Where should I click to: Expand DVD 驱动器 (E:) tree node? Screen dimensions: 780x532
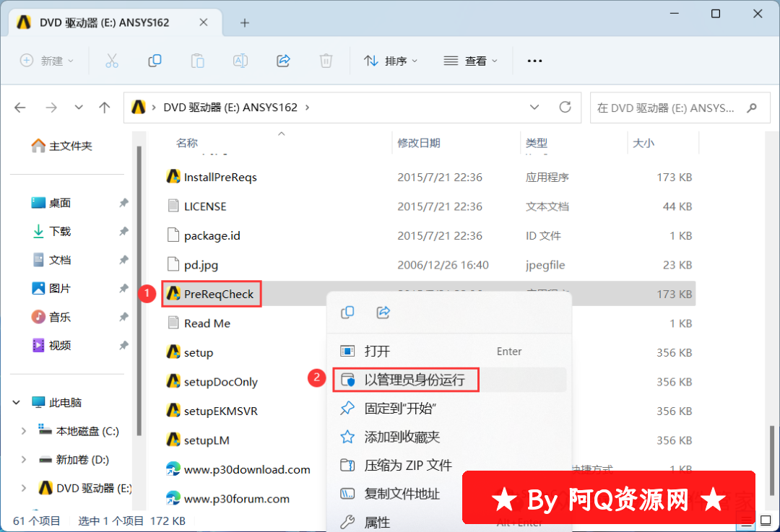23,488
